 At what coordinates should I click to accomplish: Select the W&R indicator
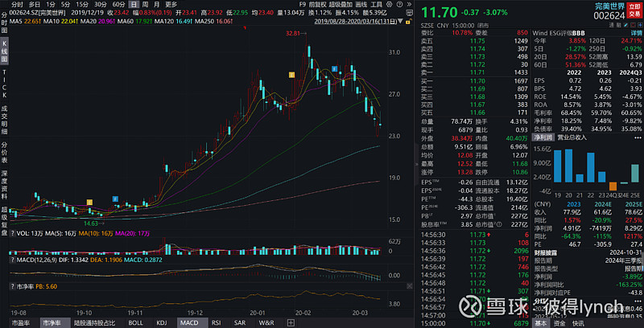[x=266, y=322]
